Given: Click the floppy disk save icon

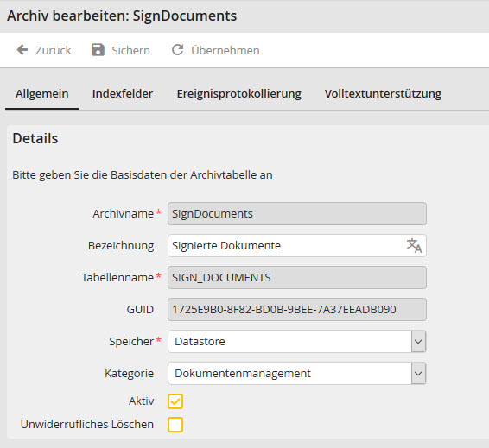Looking at the screenshot, I should [98, 50].
